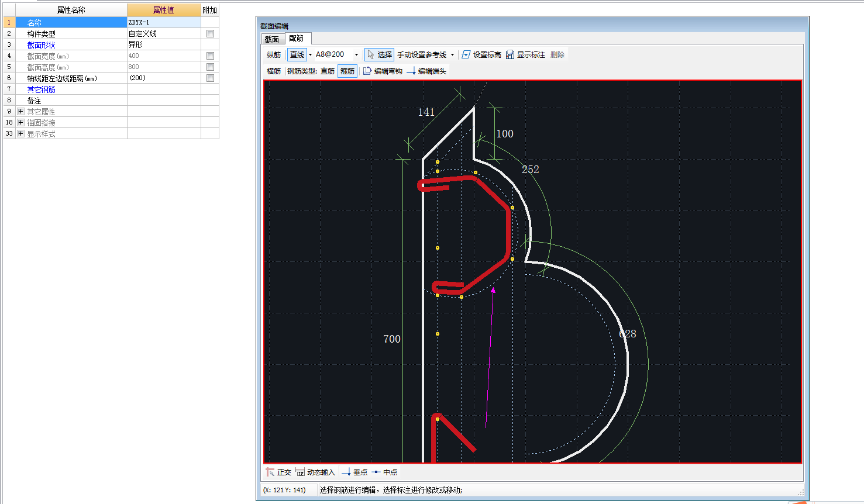This screenshot has width=864, height=504.
Task: Click the greyed 删除 button
Action: 557,54
